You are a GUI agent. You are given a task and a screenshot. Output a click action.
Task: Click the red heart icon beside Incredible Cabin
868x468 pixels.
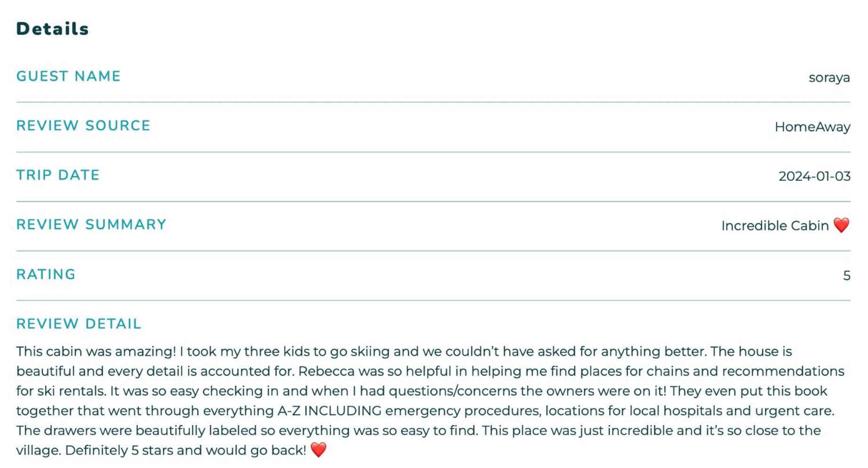[x=841, y=225]
